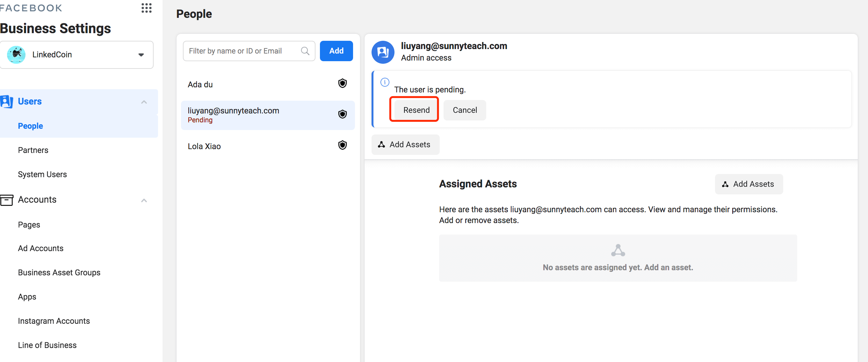Collapse the Users section chevron
Screen dimensions: 868x362
pyautogui.click(x=144, y=102)
